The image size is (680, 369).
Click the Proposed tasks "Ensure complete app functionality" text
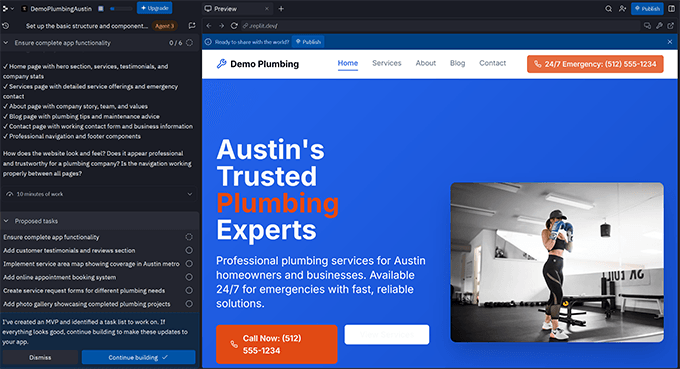coord(51,237)
